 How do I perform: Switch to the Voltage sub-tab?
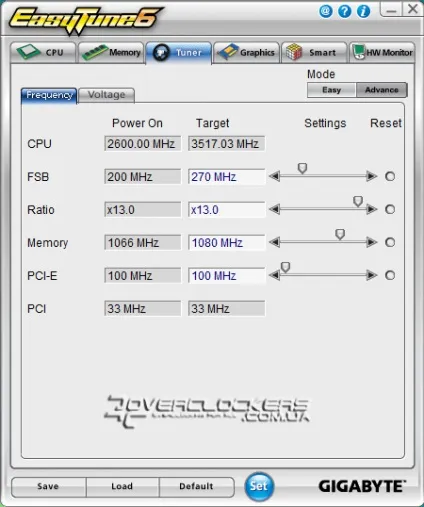click(107, 95)
